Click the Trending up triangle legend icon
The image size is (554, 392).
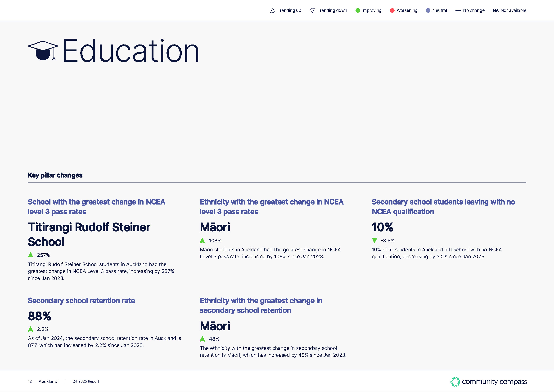[273, 11]
